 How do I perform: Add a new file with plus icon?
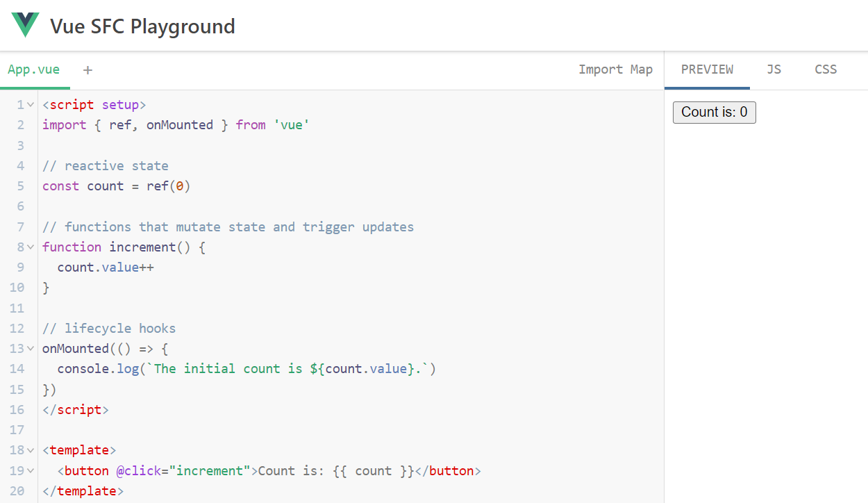87,69
